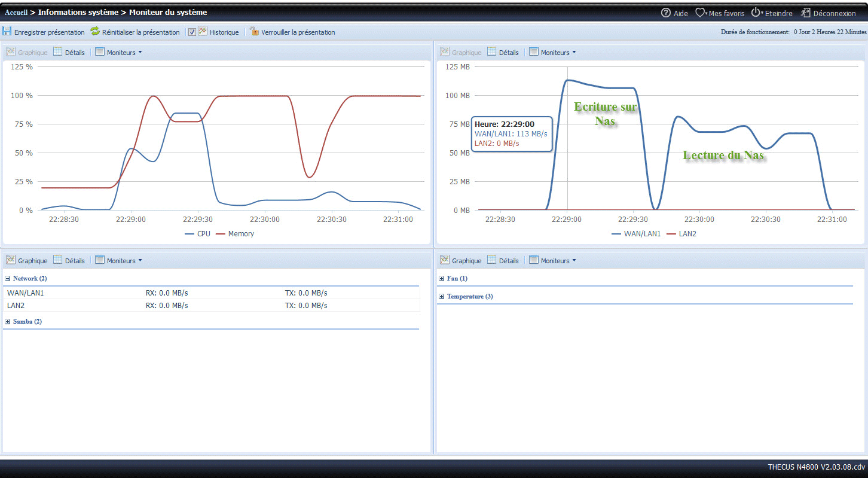868x478 pixels.
Task: Click the WAN/LAN1 row name
Action: tap(26, 293)
